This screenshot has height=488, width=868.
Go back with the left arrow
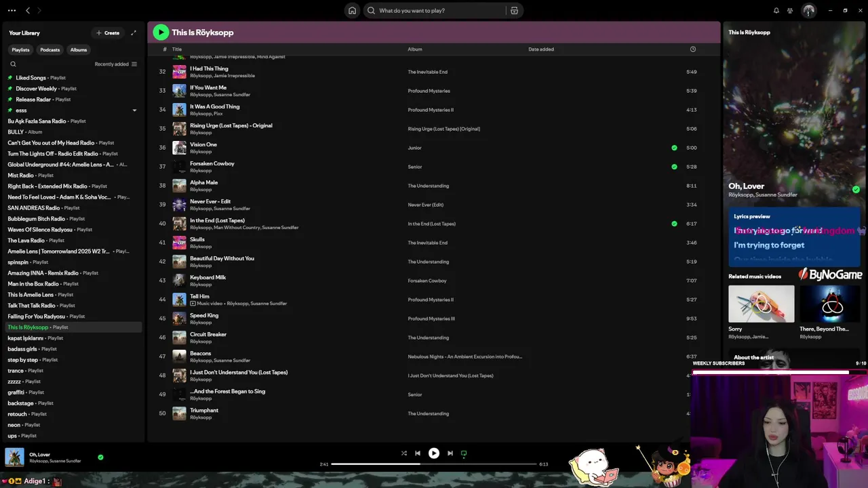(28, 10)
